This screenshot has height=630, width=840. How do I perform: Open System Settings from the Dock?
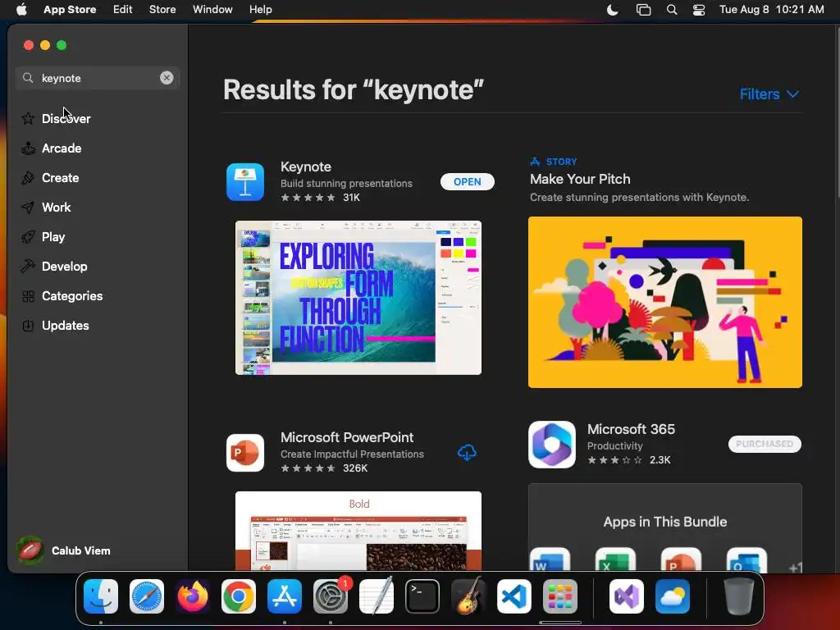click(x=331, y=596)
